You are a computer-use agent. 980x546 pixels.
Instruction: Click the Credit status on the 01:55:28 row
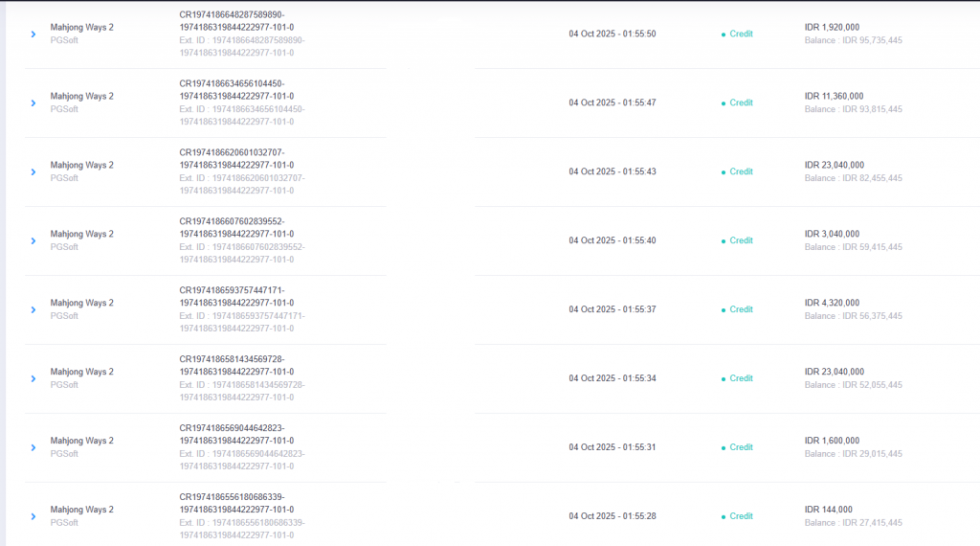[740, 516]
